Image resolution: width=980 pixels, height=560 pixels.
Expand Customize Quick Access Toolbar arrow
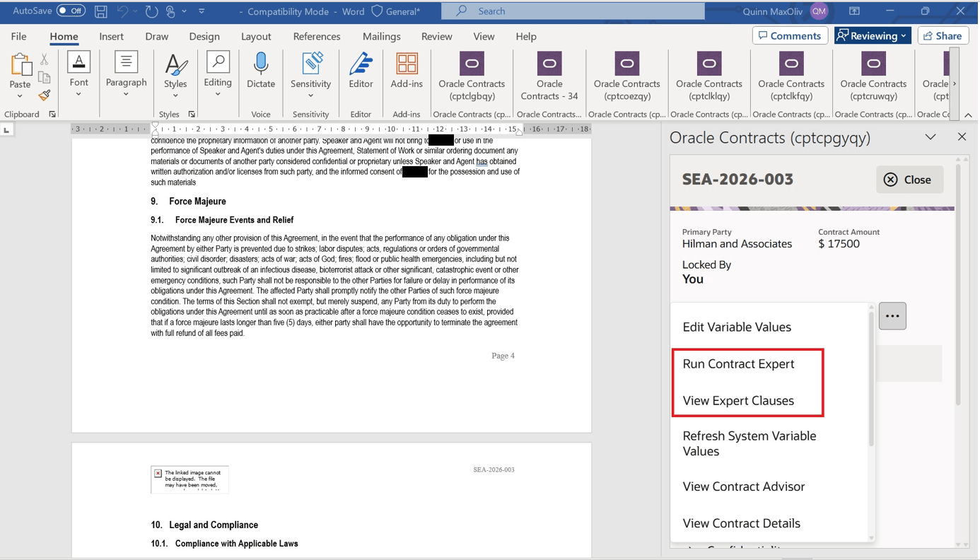tap(202, 11)
